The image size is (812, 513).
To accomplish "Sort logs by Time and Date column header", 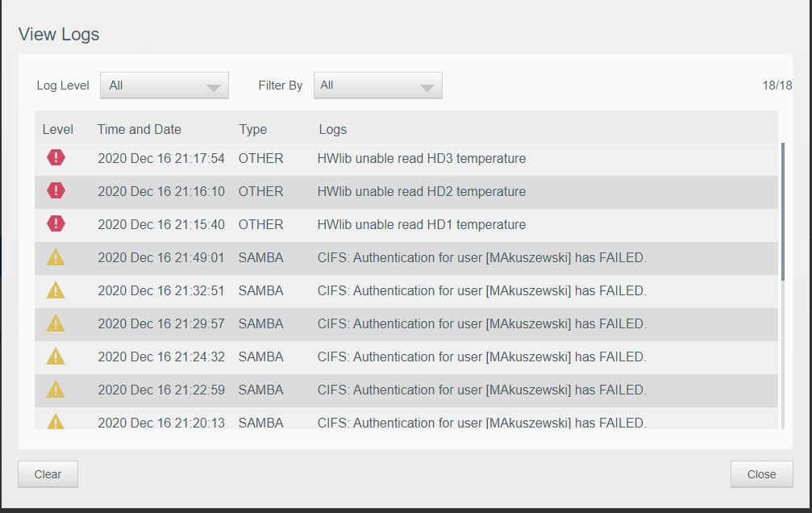I will [139, 129].
